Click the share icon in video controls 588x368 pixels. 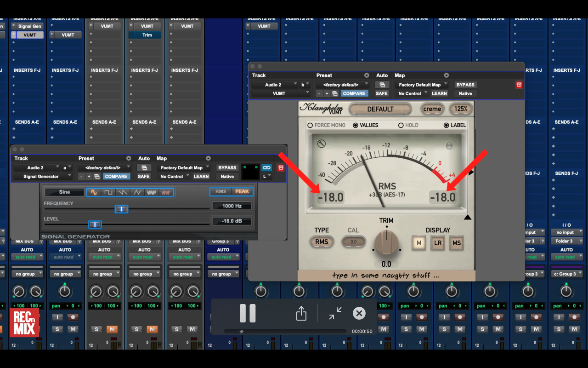[x=301, y=314]
